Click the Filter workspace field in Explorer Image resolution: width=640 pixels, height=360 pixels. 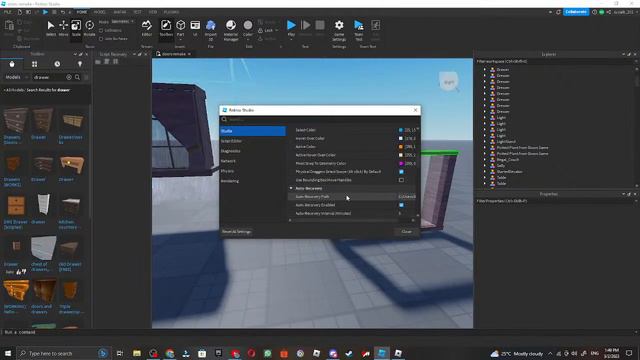pos(555,62)
